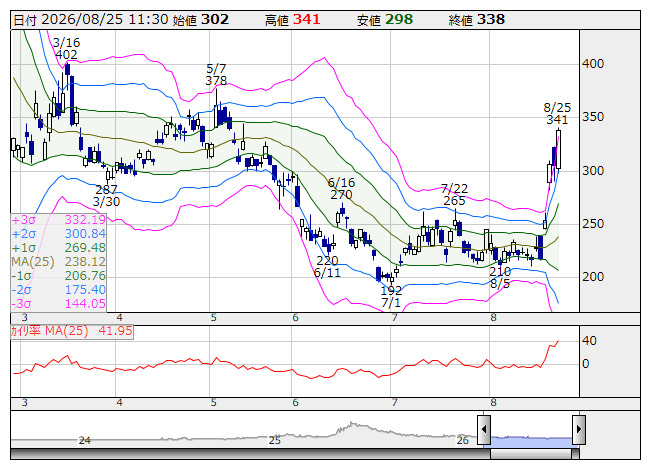Select the MA(25) 238.12 legend row
The image size is (653, 470).
coord(59,262)
